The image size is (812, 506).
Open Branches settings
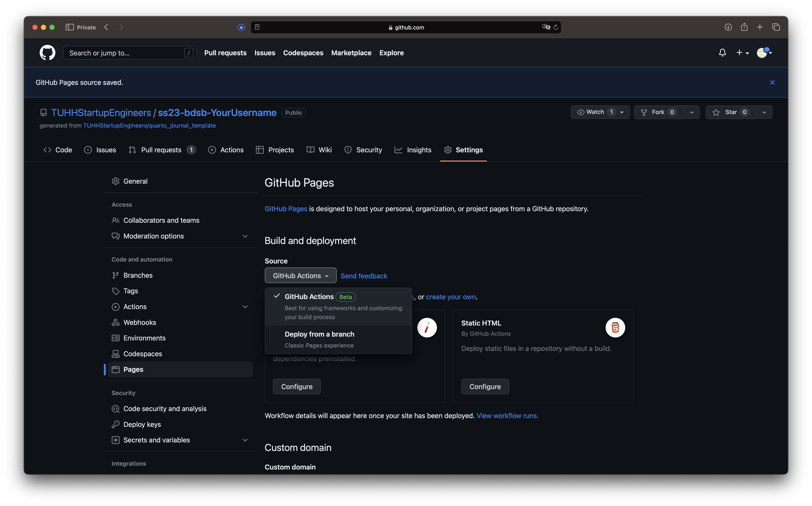180,275
